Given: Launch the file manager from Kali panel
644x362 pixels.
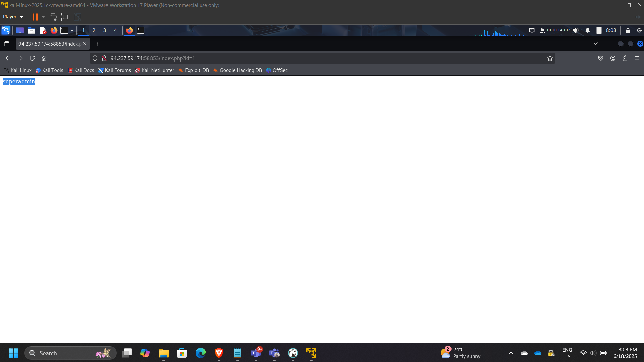Looking at the screenshot, I should (x=31, y=30).
